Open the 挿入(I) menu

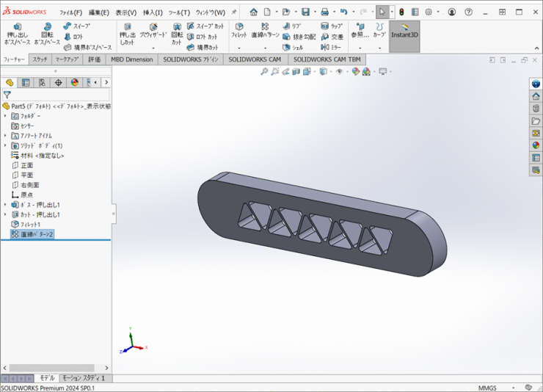coord(153,12)
